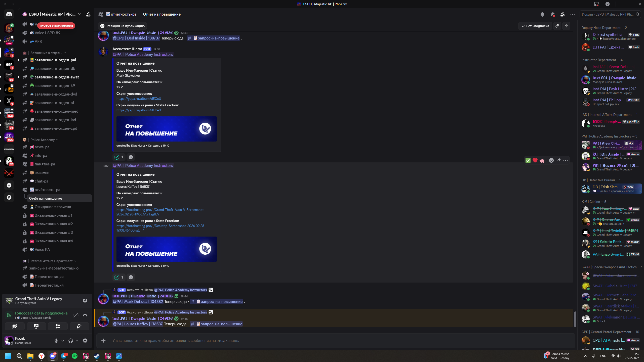Select заявление-в-отдел-swat channel
The image size is (644, 362).
pyautogui.click(x=56, y=77)
